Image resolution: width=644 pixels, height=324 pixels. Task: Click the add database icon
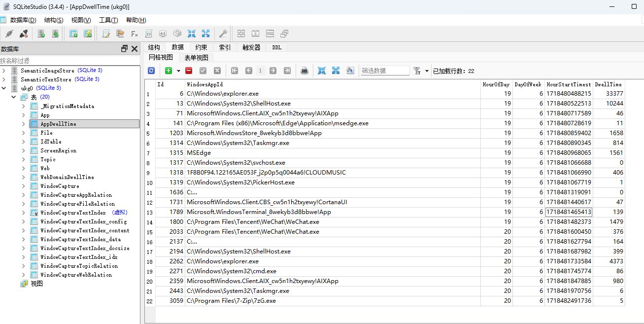point(41,34)
